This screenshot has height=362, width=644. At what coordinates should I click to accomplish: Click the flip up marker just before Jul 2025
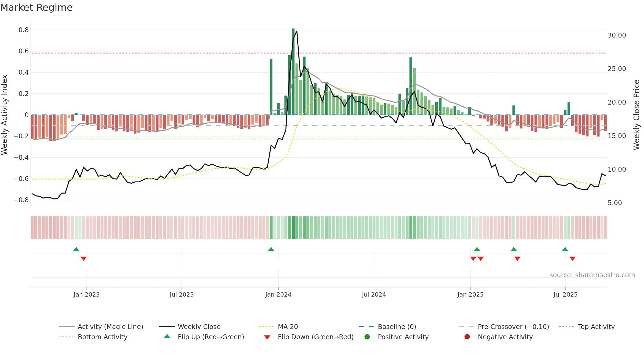coord(565,249)
